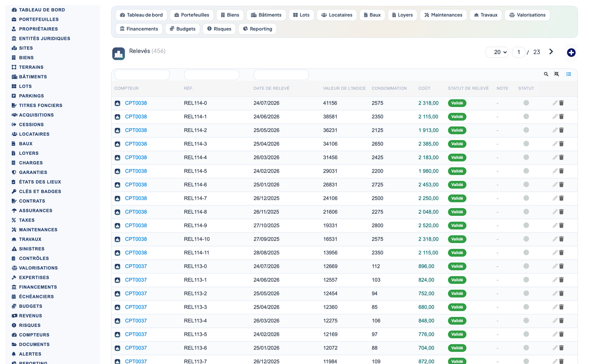Open CPT0037 link in REL113-0 row

pos(136,266)
